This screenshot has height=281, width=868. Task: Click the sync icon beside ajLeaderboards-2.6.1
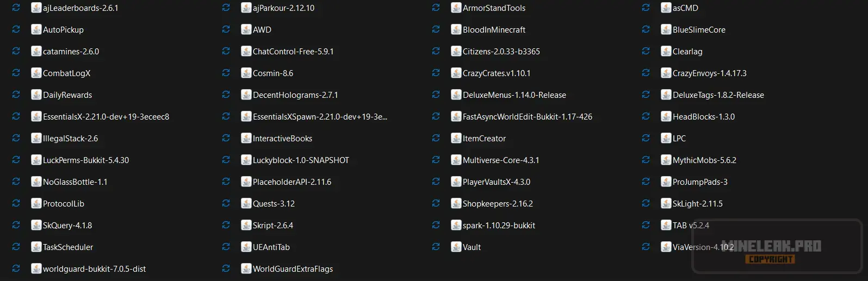click(16, 8)
